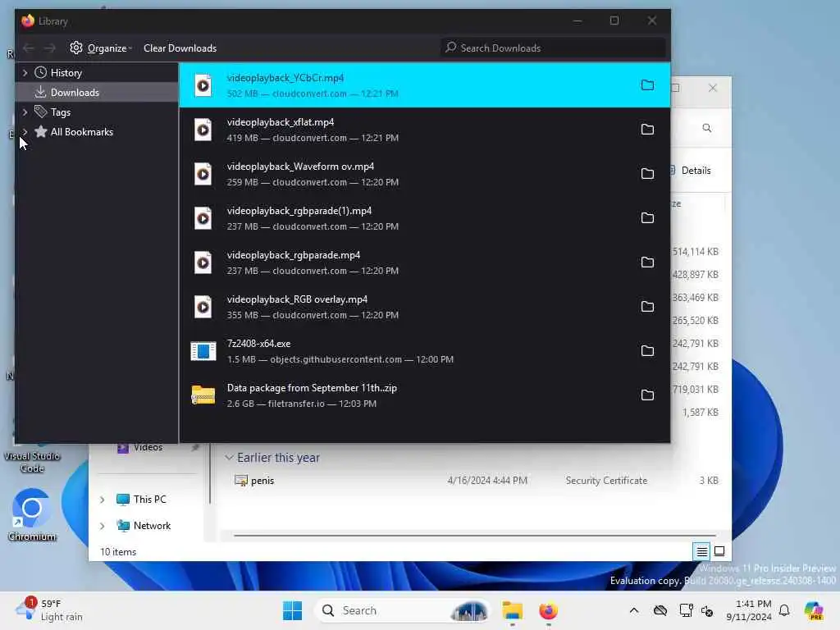Open the notifications bell in system tray

784,610
